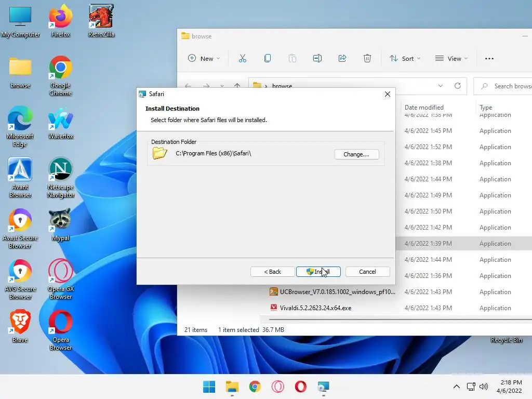Click the volume icon in system tray
The height and width of the screenshot is (399, 532).
click(484, 387)
